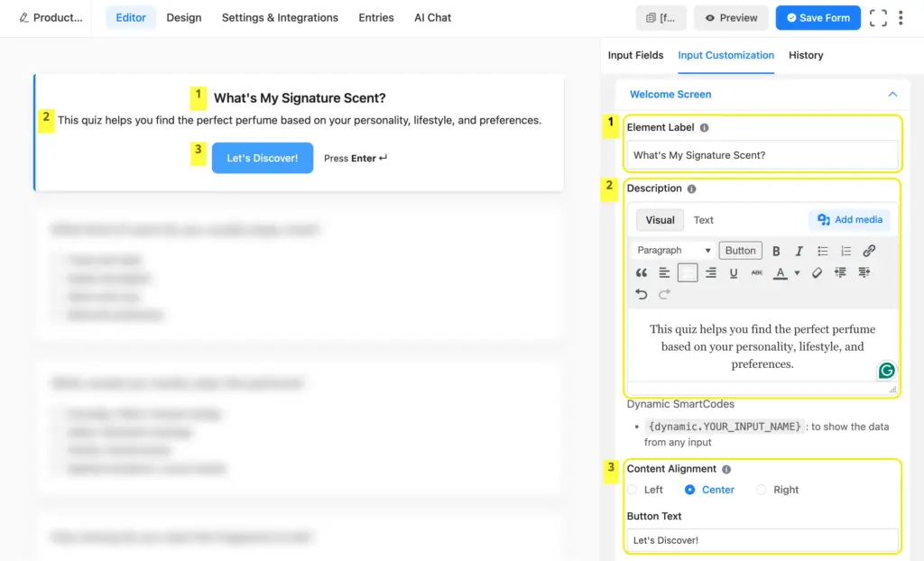Edit form name via pencil icon
924x561 pixels.
pyautogui.click(x=23, y=18)
